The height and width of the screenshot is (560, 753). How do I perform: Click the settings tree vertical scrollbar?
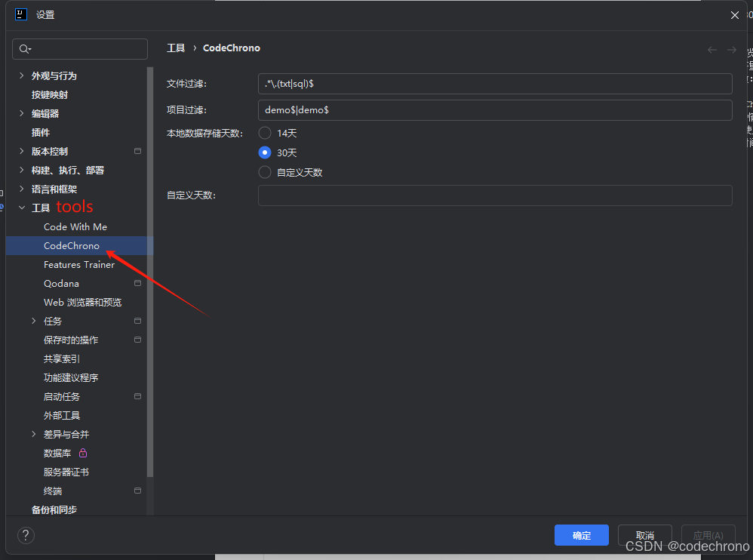pos(150,272)
